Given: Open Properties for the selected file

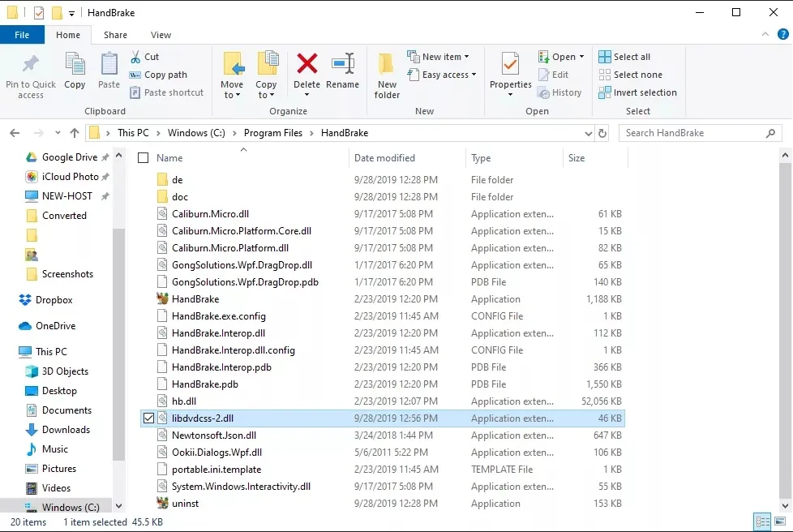Looking at the screenshot, I should click(510, 74).
